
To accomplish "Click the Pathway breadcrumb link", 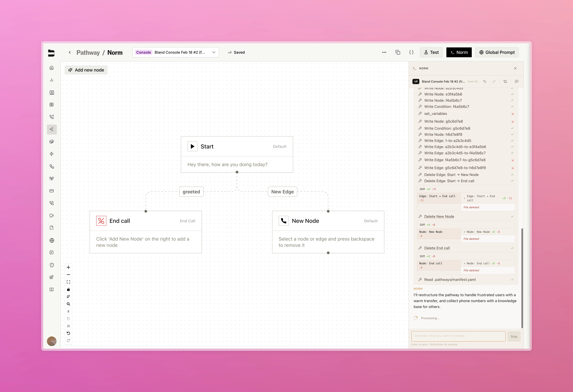I will [x=88, y=52].
